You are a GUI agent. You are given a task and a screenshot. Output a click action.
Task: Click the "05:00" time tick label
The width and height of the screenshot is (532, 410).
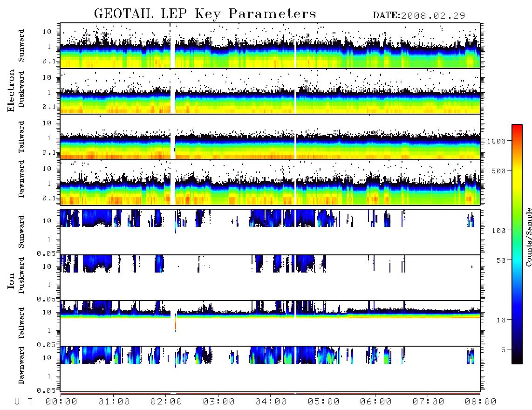(324, 402)
